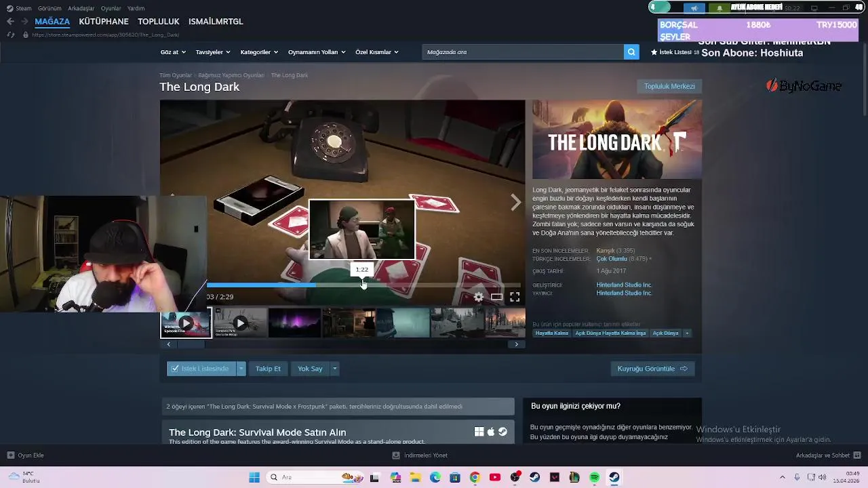868x488 pixels.
Task: Expand the Tavsiyeler dropdown
Action: (213, 52)
